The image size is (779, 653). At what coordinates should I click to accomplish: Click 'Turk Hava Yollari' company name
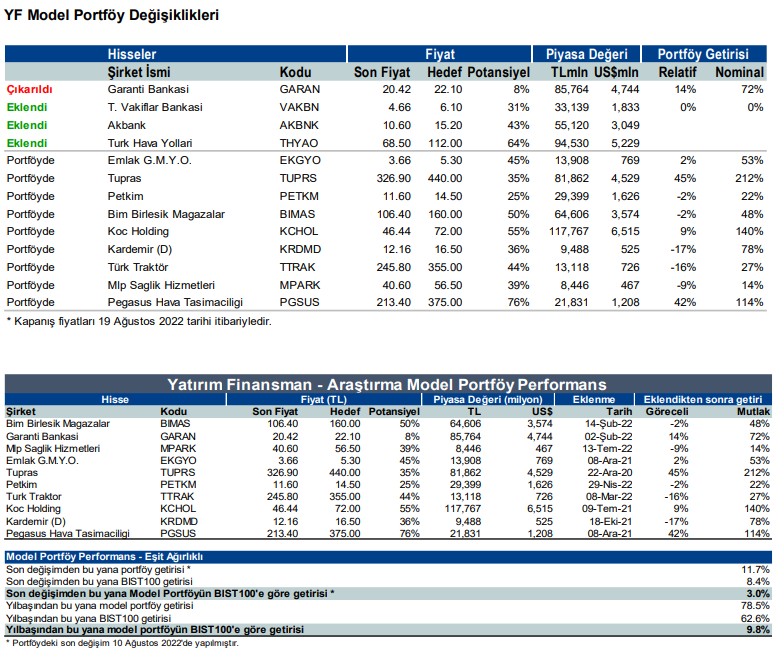150,143
